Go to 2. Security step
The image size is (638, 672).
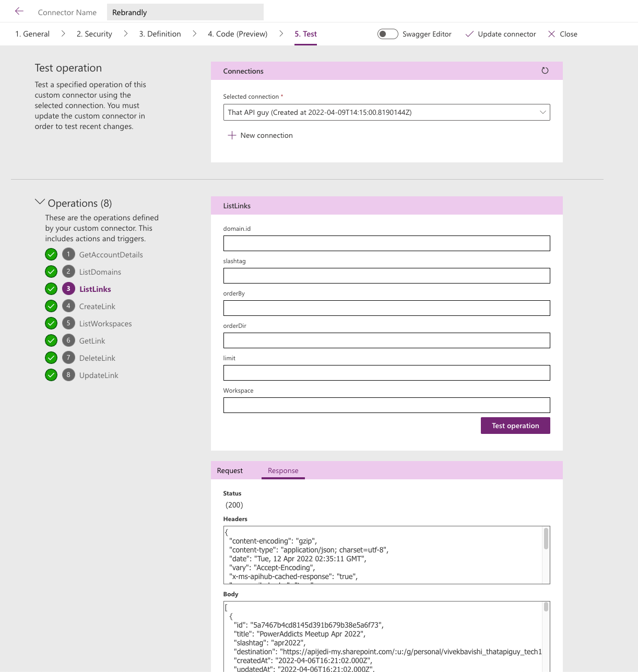click(x=94, y=34)
